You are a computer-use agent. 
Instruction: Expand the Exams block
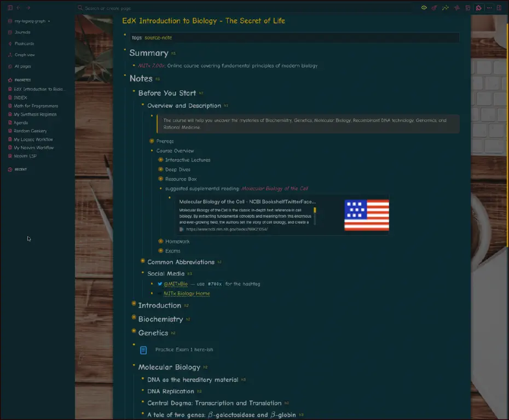point(160,250)
